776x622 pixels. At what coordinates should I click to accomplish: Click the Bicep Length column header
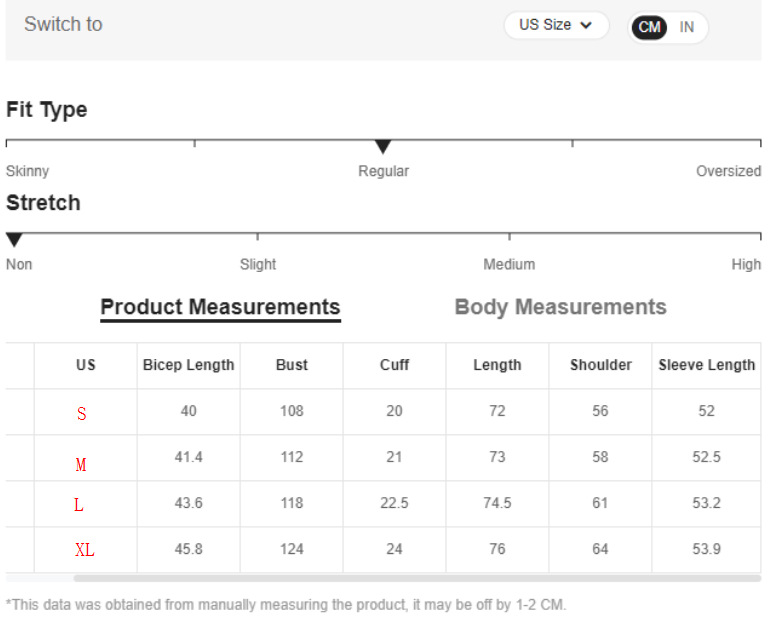click(188, 365)
